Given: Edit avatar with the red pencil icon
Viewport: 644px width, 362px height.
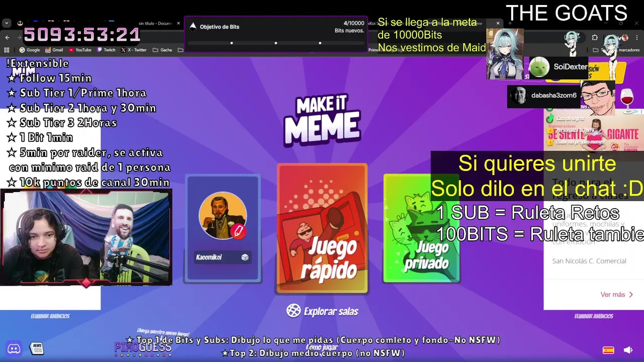Looking at the screenshot, I should point(238,231).
